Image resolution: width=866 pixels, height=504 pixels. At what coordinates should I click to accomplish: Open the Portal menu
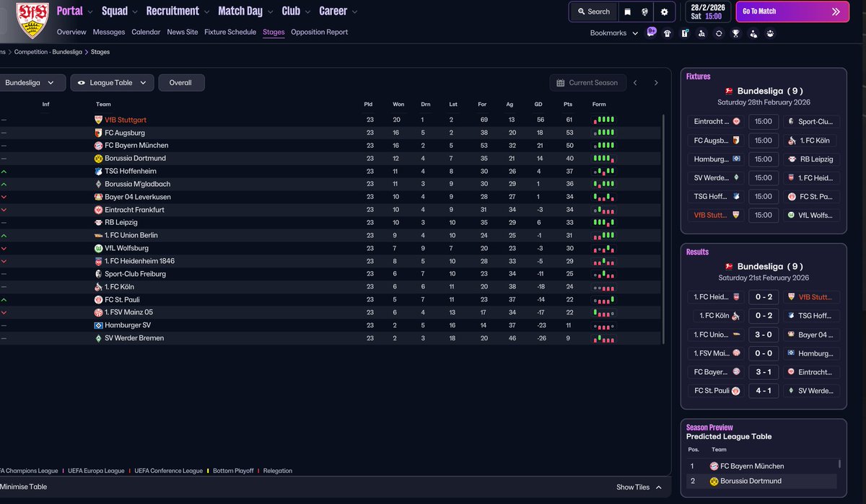click(75, 11)
